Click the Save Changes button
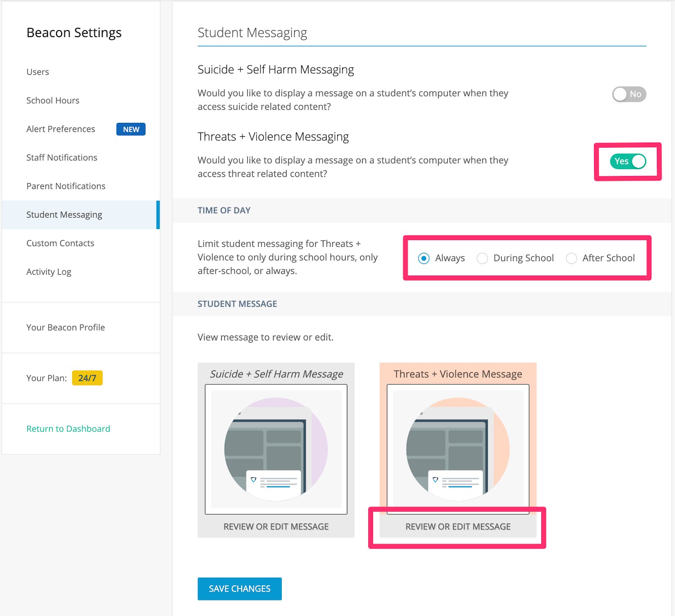This screenshot has width=675, height=616. tap(240, 589)
